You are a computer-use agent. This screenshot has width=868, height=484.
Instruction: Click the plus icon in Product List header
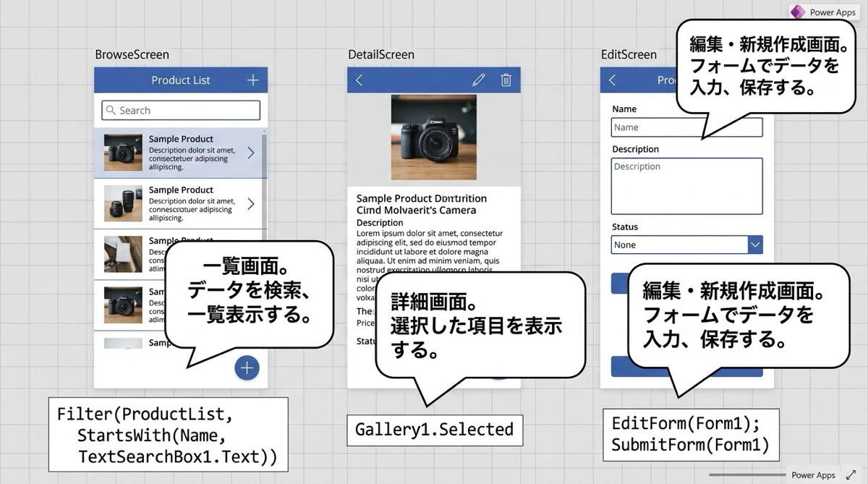click(x=252, y=80)
